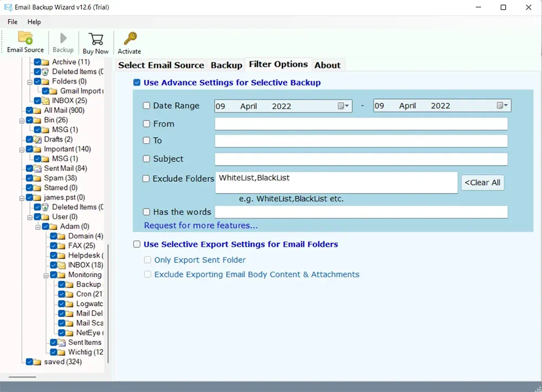542x392 pixels.
Task: Open the start date calendar dropdown
Action: (x=344, y=106)
